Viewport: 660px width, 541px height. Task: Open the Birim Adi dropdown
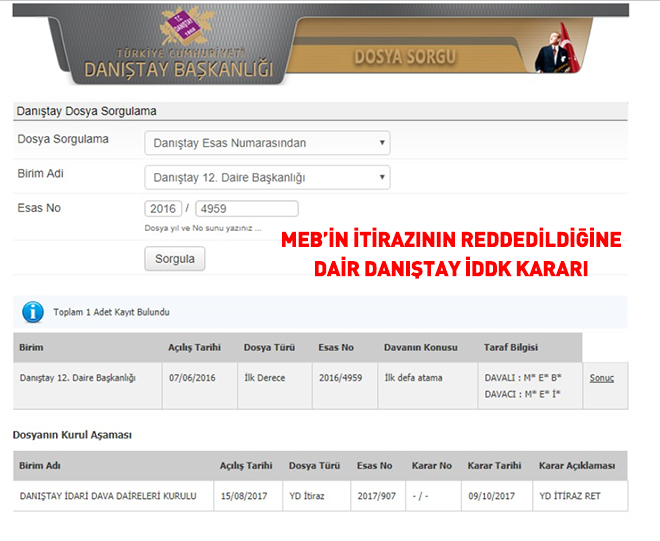tap(267, 177)
